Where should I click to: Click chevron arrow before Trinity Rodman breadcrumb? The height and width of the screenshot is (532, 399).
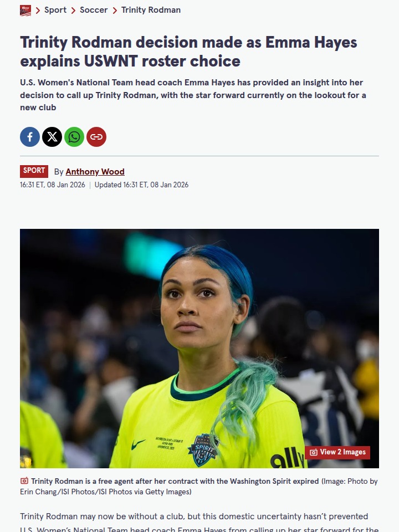point(115,11)
